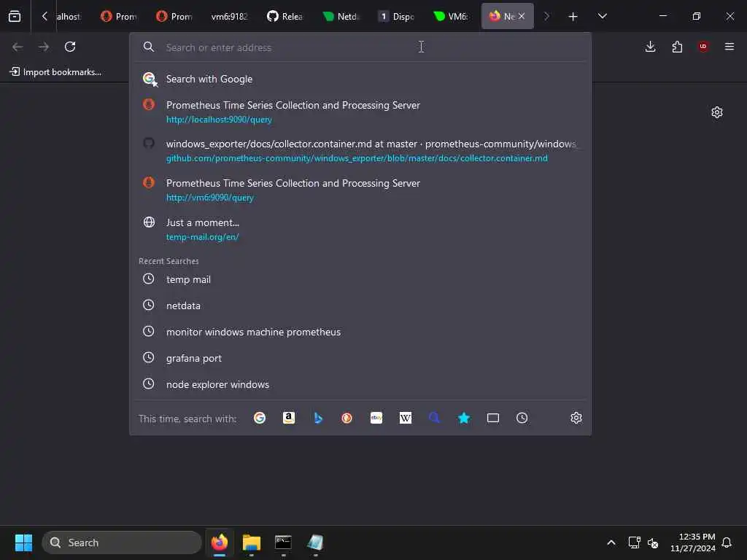Open the windows_exporter collector.container.md GitHub suggestion
Screen dimensions: 747x560
[x=360, y=150]
